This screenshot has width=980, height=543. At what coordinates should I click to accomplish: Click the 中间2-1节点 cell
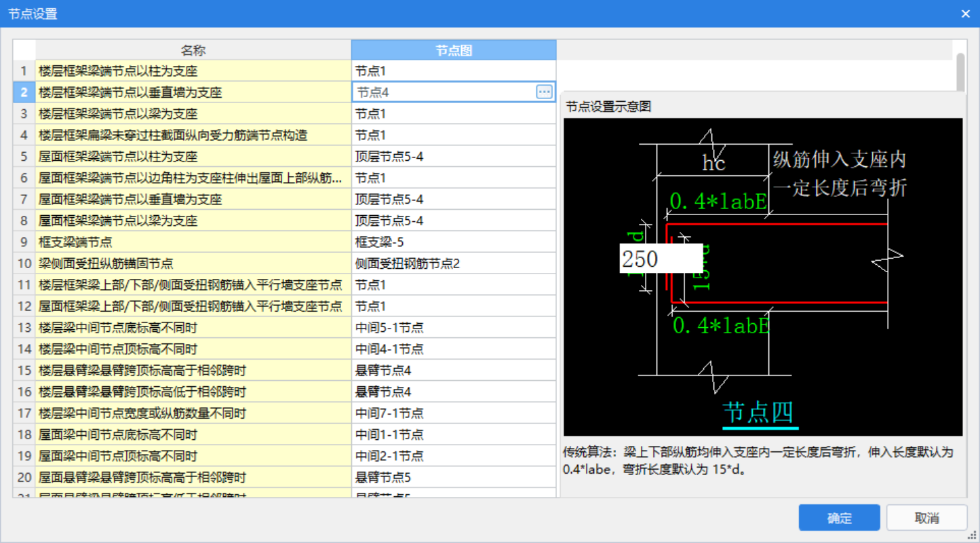point(454,456)
